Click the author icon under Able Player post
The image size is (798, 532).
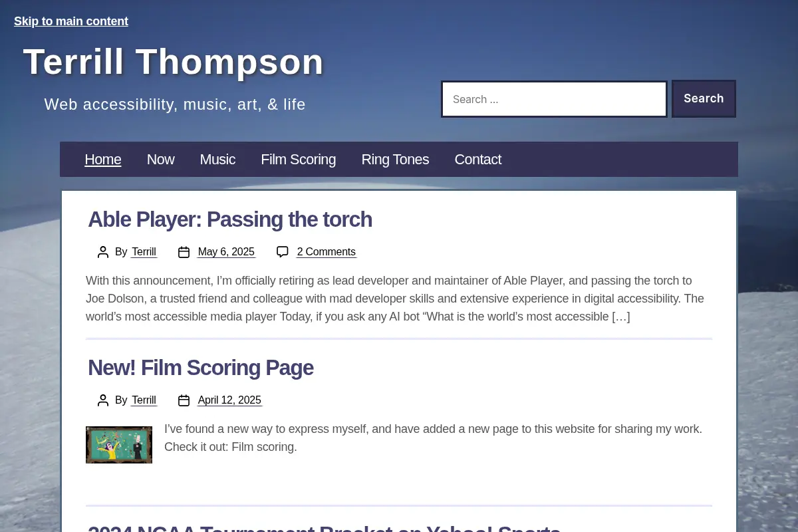[x=103, y=252]
